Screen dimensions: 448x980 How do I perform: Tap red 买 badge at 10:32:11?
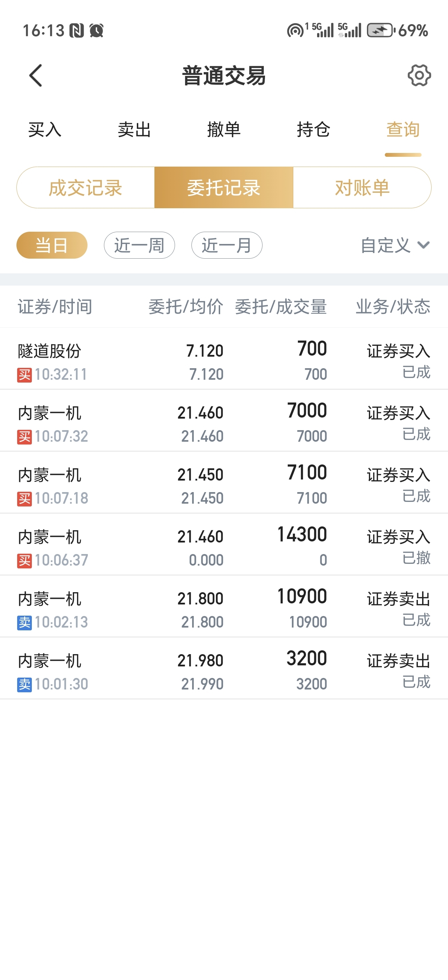tap(24, 375)
